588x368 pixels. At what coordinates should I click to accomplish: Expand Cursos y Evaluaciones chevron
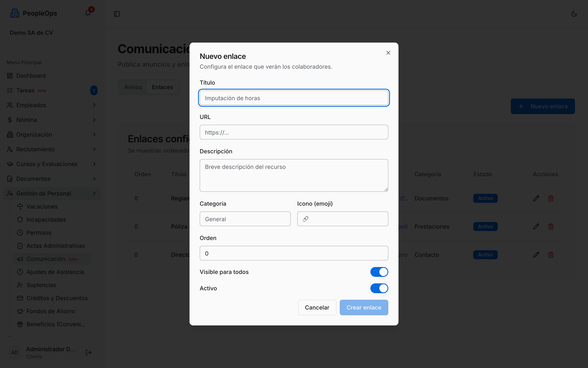pyautogui.click(x=94, y=164)
